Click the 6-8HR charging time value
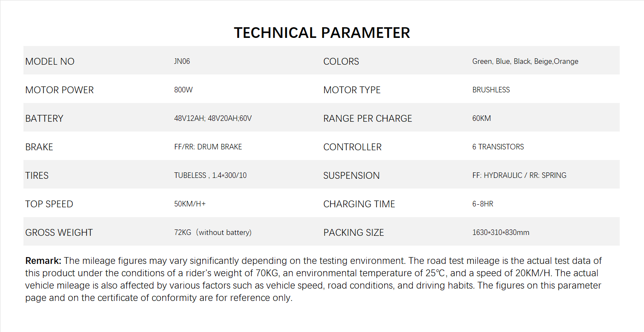The height and width of the screenshot is (332, 644). (483, 204)
